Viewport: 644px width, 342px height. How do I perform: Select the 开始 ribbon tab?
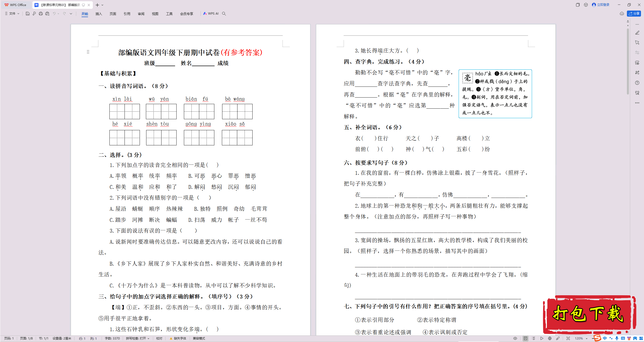pyautogui.click(x=85, y=14)
